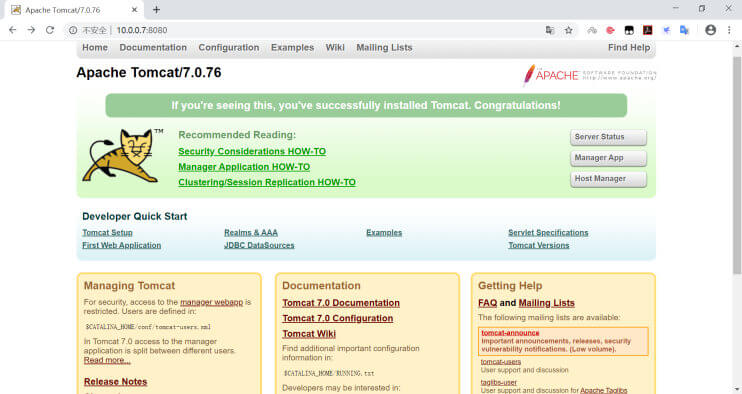This screenshot has width=742, height=394.
Task: Open the gray cloud extension icon
Action: [592, 30]
